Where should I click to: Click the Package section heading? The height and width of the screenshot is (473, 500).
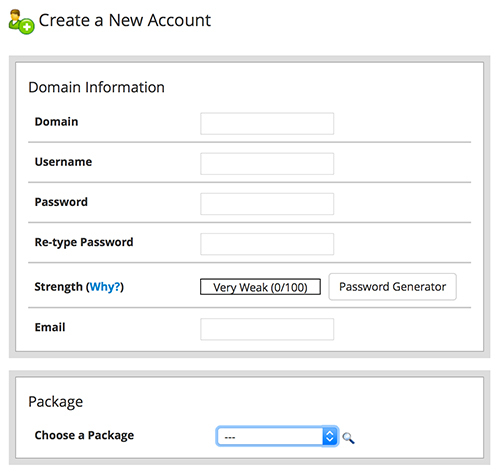pos(55,402)
